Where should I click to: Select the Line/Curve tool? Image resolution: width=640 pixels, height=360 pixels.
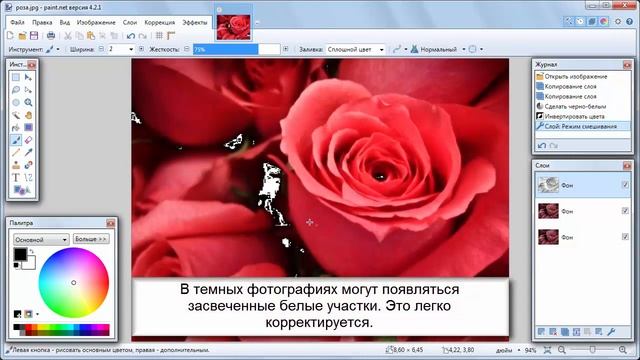[28, 178]
